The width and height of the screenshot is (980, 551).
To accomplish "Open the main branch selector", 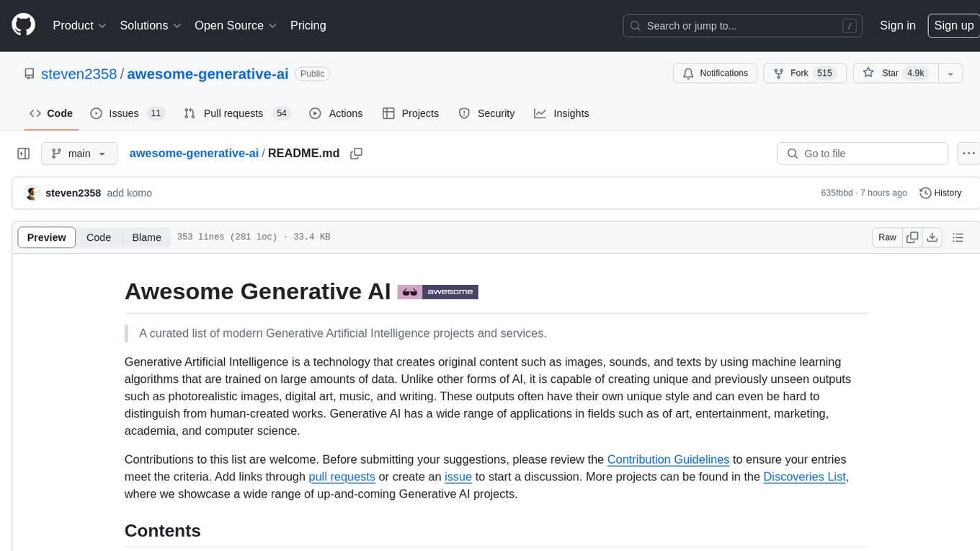I will (79, 154).
